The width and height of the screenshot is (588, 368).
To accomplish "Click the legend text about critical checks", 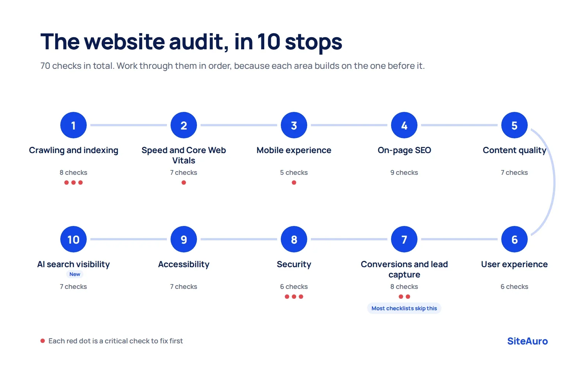I will tap(115, 341).
